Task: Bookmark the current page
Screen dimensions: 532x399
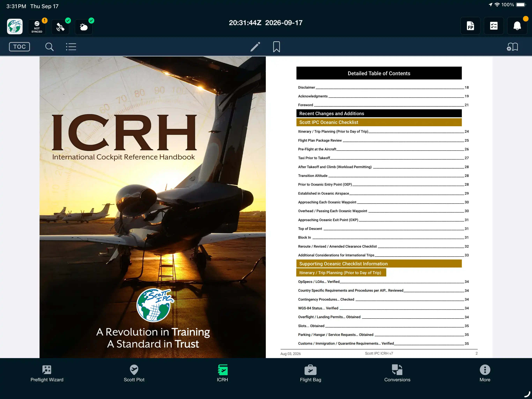Action: [x=276, y=47]
